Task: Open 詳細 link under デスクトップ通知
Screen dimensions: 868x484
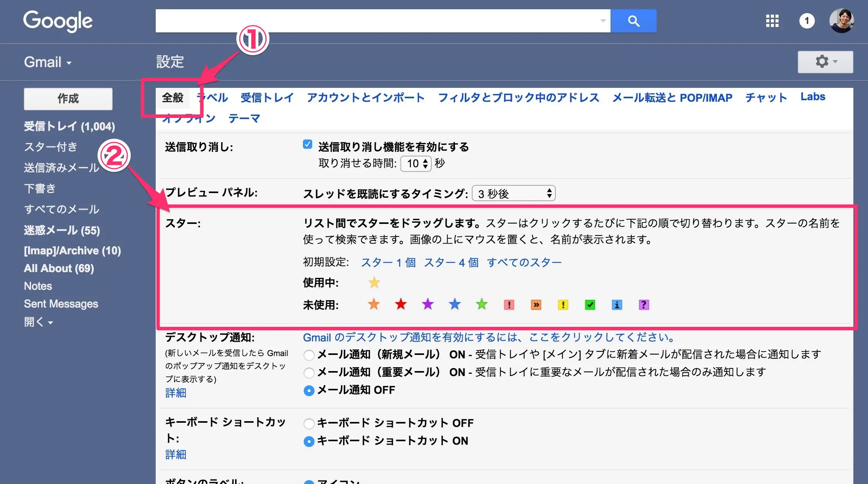Action: (x=176, y=393)
